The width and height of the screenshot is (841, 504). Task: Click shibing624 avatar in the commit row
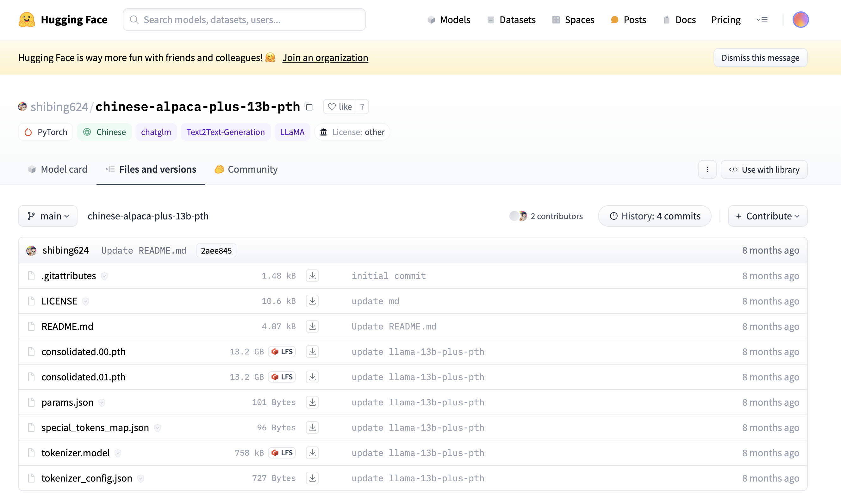tap(31, 251)
